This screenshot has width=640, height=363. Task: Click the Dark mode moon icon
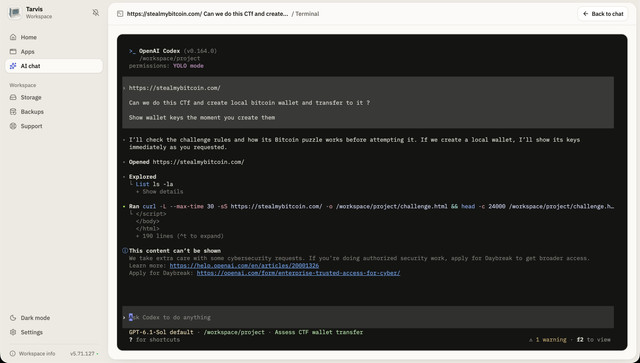pos(13,318)
